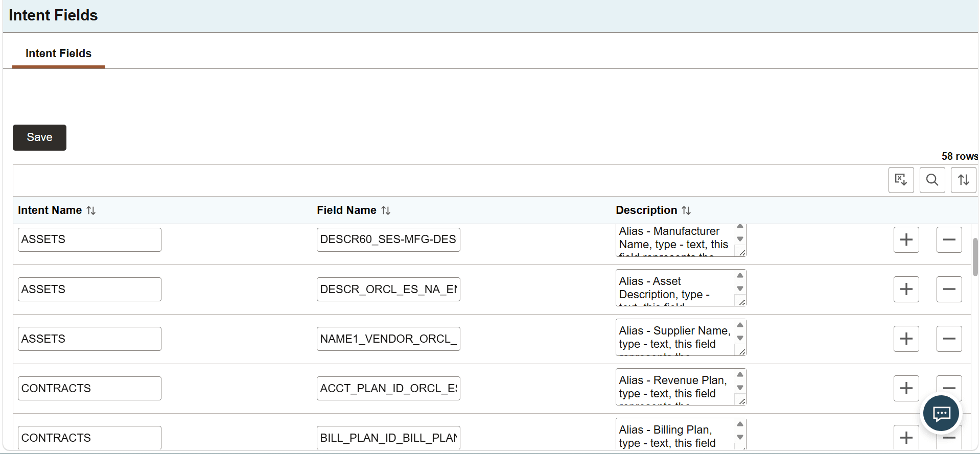Viewport: 980px width, 454px height.
Task: Edit the DESCR_ORCL_ES_NA field name
Action: tap(388, 289)
